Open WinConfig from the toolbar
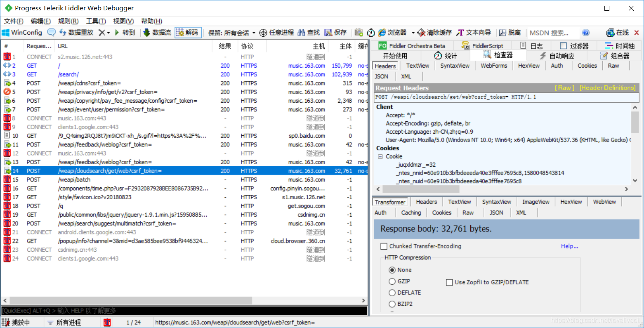Screen dimensions: 644x328 [22, 33]
